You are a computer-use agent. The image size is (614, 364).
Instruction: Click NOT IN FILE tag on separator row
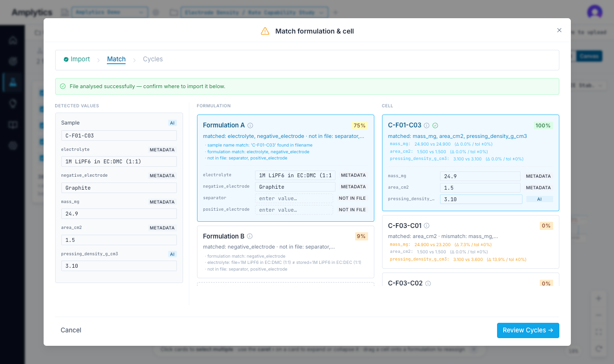[352, 198]
